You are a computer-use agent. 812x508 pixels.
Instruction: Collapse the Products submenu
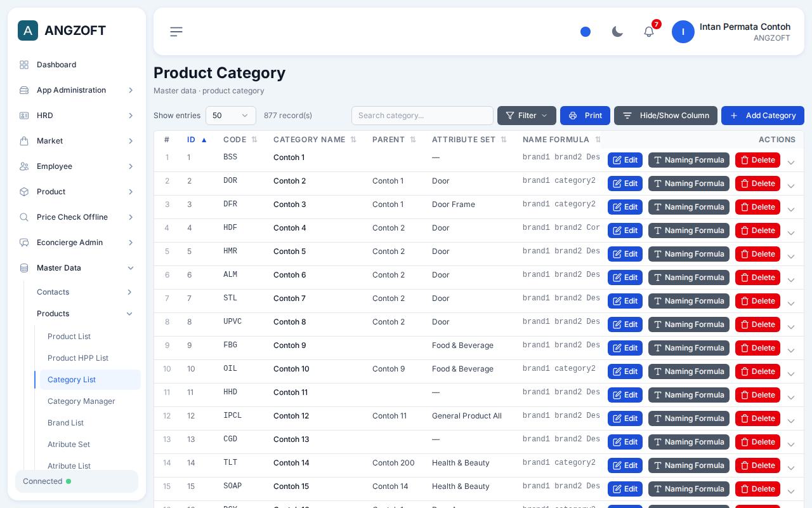86,314
